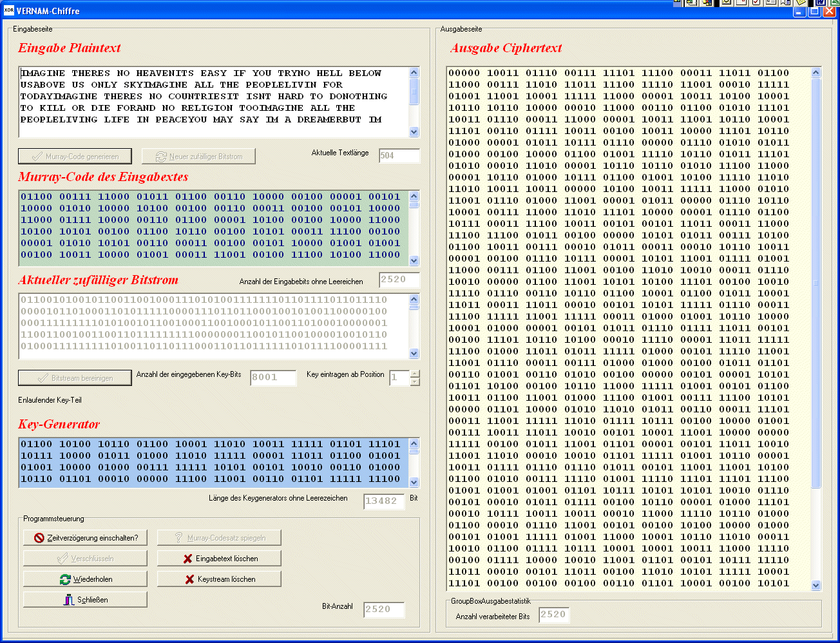This screenshot has height=643, width=840.
Task: Increase key position with stepper up arrow
Action: [x=415, y=374]
